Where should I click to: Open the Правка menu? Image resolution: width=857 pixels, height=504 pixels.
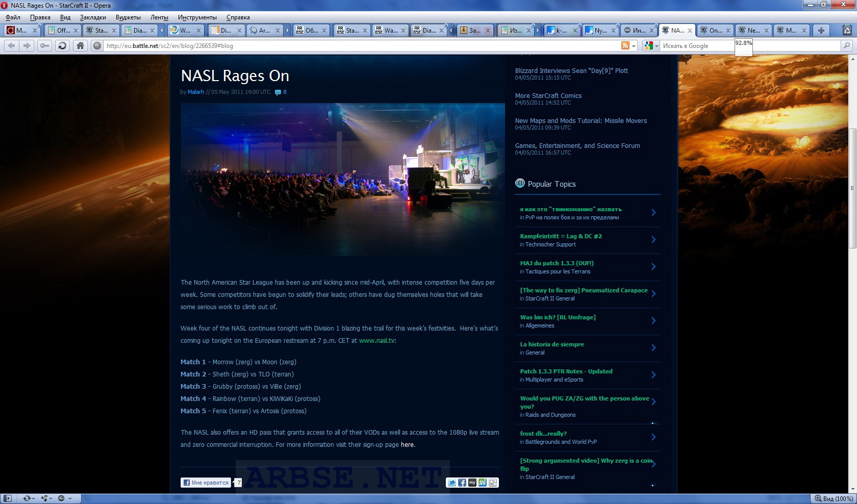pyautogui.click(x=40, y=17)
